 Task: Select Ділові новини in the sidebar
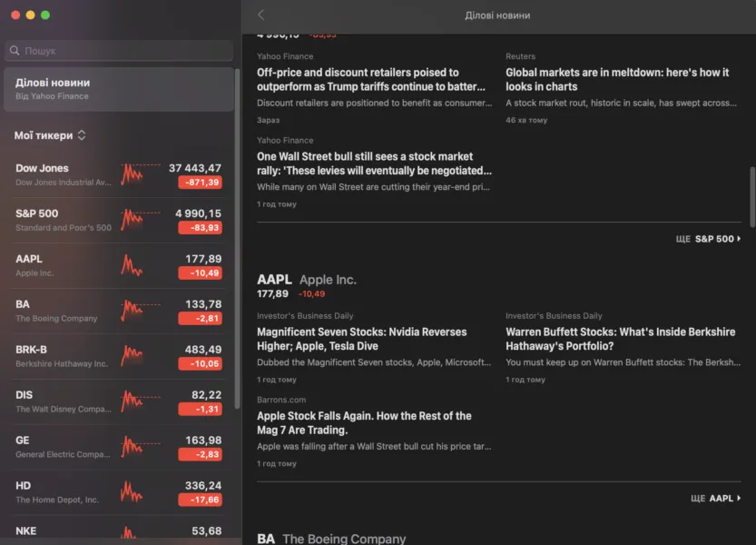click(x=119, y=89)
